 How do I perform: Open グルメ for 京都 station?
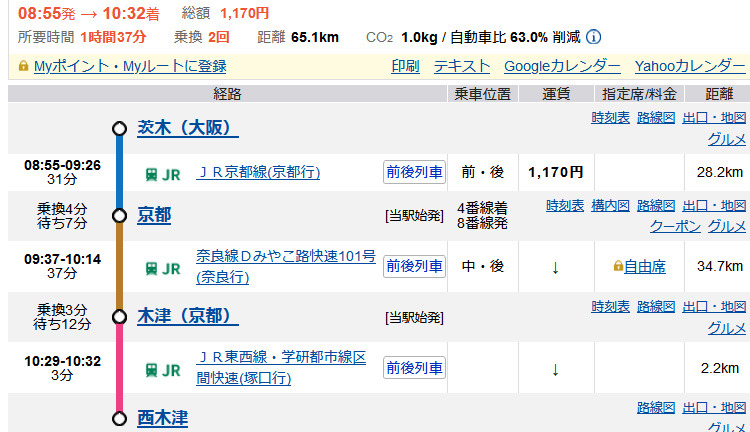point(727,226)
